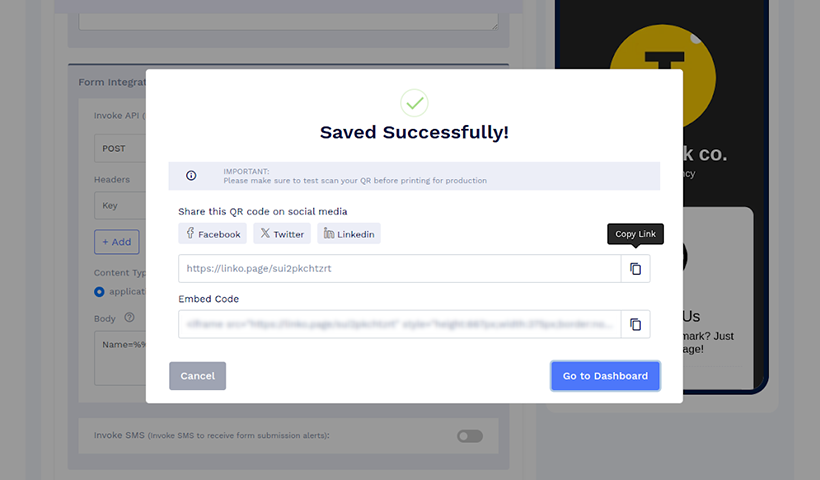The width and height of the screenshot is (820, 480).
Task: Click the green success checkmark icon
Action: (414, 103)
